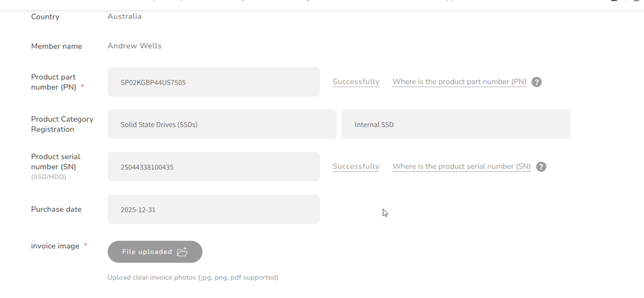644x298 pixels.
Task: Open the Solid State Drives (SSDs) category dropdown
Action: click(222, 124)
